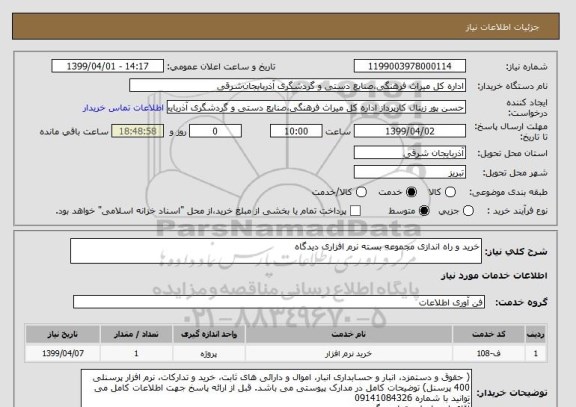Click the تاریخ نیاز column header
Viewport: 576px width, 407px height.
point(63,334)
